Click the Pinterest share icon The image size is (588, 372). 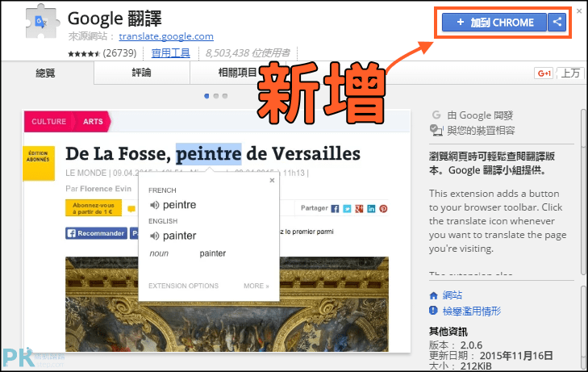(x=383, y=209)
